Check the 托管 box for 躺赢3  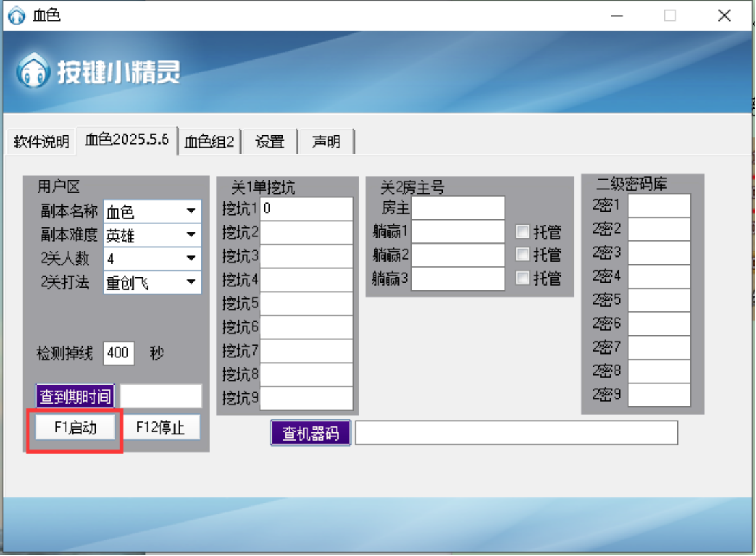click(522, 278)
